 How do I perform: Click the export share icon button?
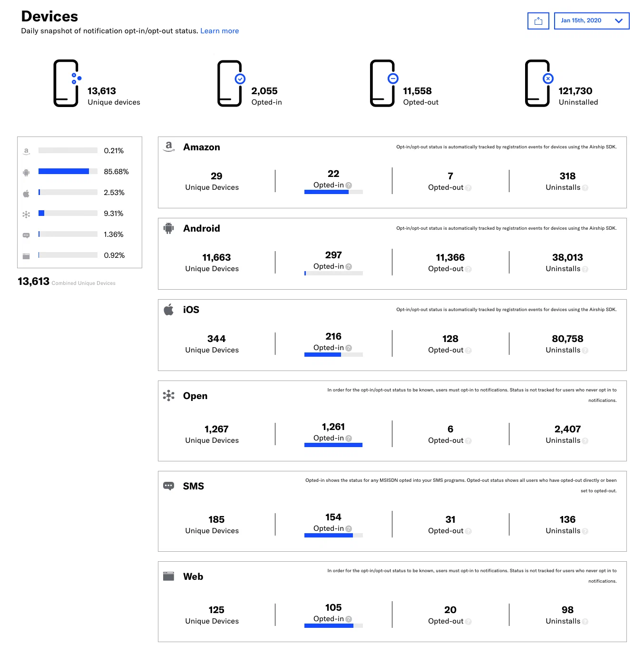pyautogui.click(x=538, y=21)
